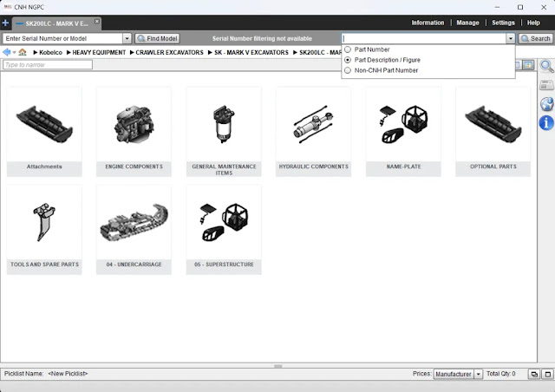Open TOOLS AND SPARE PARTS category
Viewport: 555px width, 392px height.
click(44, 230)
